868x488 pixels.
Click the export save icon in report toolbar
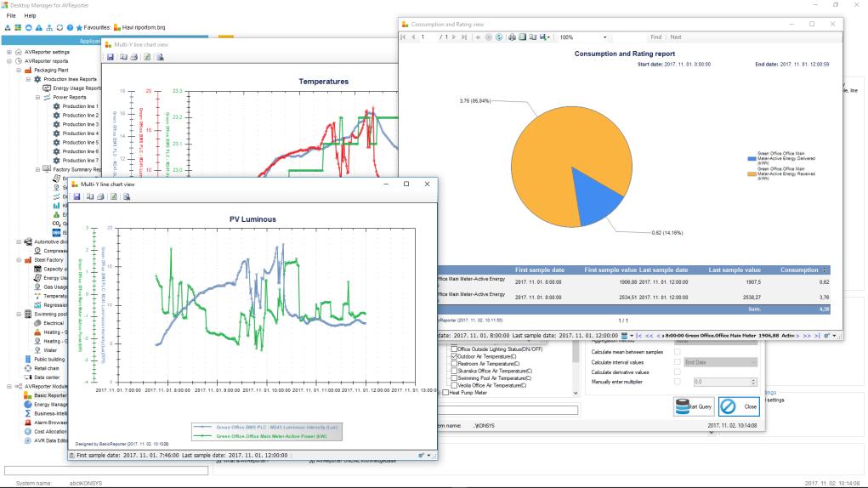543,37
